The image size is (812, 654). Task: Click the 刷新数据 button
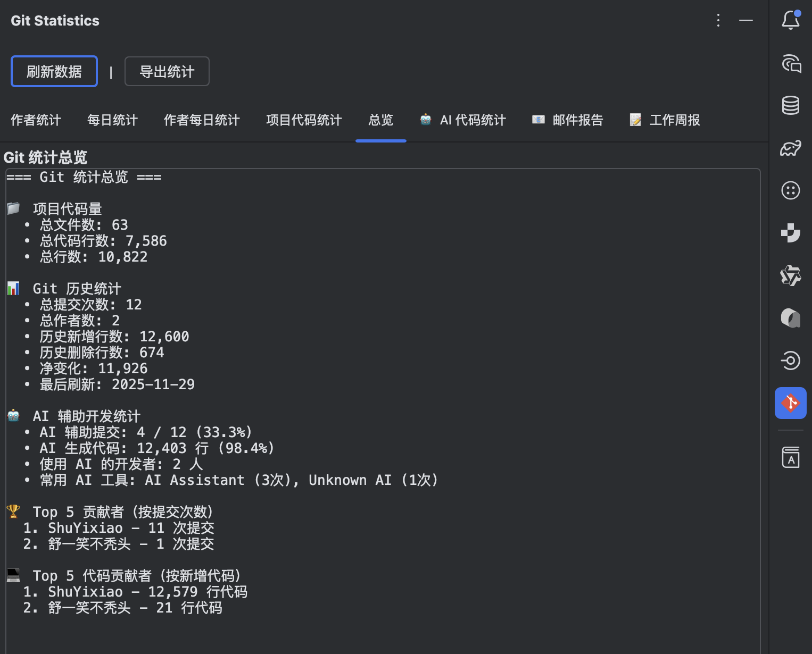point(54,71)
